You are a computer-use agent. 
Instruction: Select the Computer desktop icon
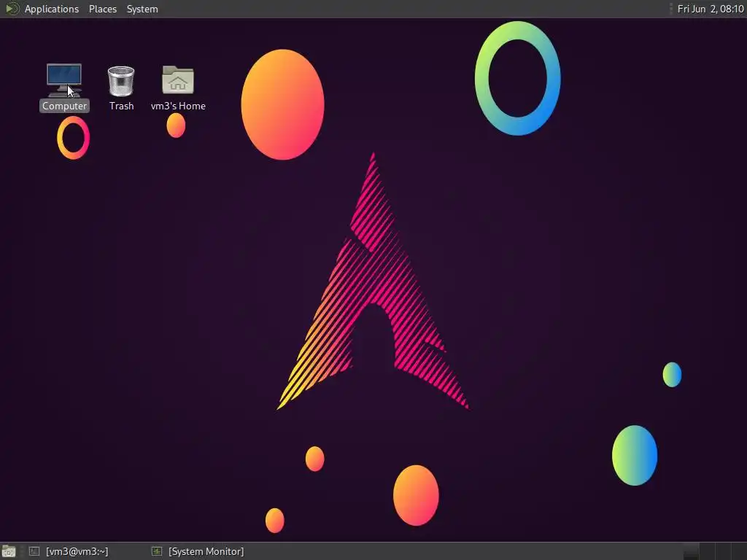click(x=64, y=87)
